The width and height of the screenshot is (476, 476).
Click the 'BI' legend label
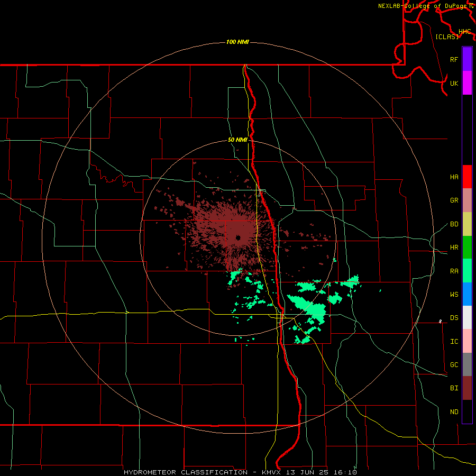point(454,388)
